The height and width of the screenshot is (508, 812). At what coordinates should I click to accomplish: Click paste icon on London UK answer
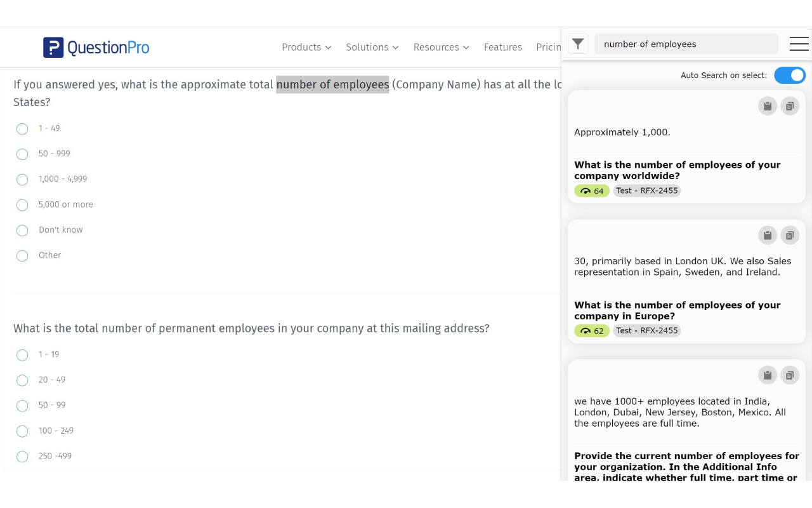pyautogui.click(x=768, y=236)
